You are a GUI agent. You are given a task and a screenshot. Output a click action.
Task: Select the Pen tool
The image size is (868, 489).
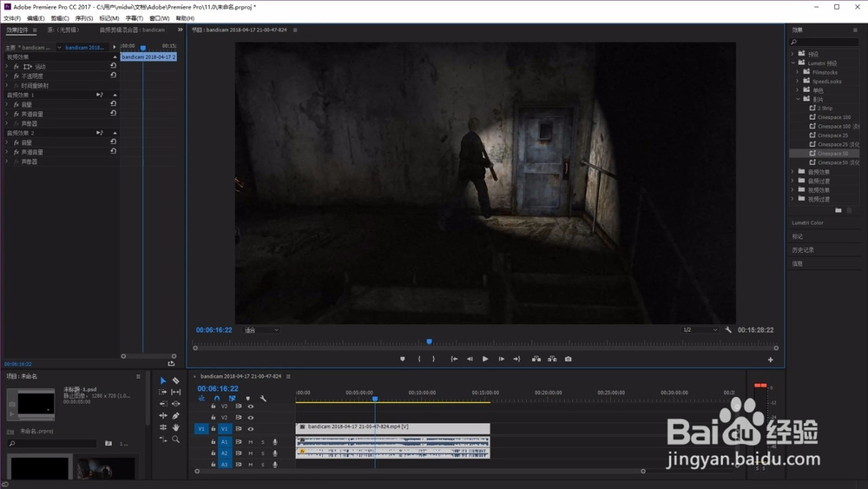point(176,415)
